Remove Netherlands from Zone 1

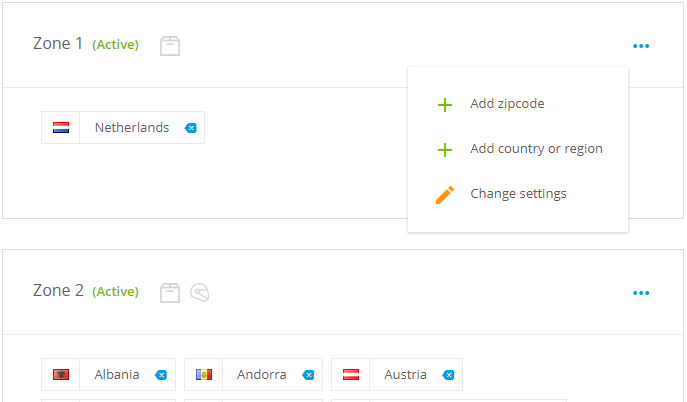pos(191,128)
